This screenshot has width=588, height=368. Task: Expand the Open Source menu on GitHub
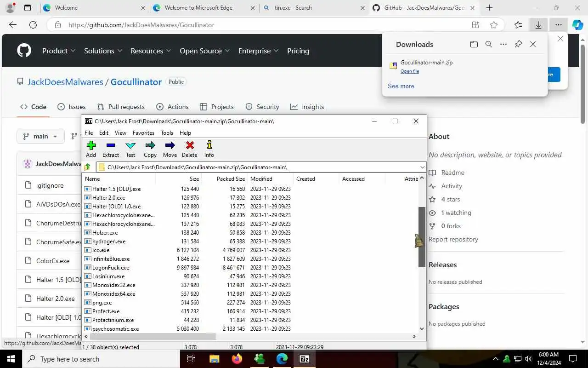pyautogui.click(x=205, y=51)
